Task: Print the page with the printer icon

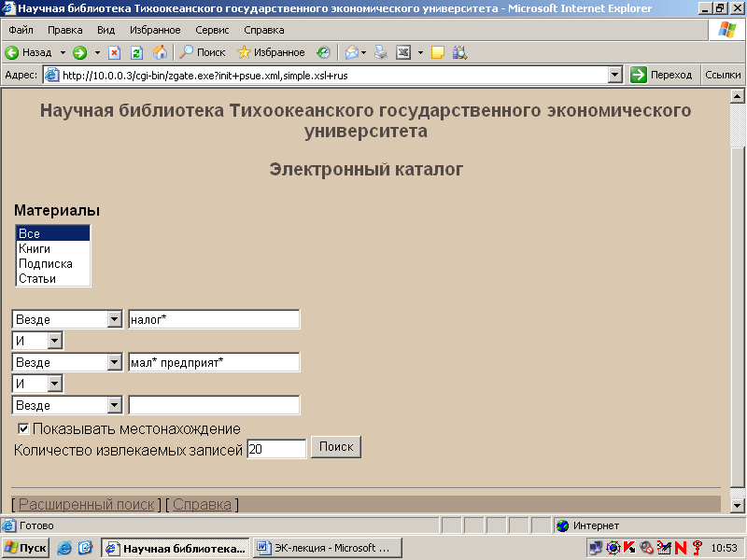Action: [x=381, y=52]
